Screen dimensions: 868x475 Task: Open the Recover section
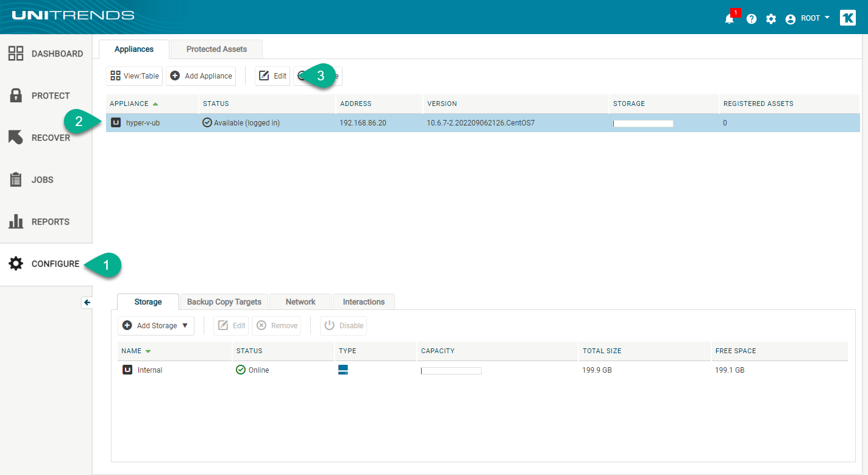pyautogui.click(x=46, y=138)
